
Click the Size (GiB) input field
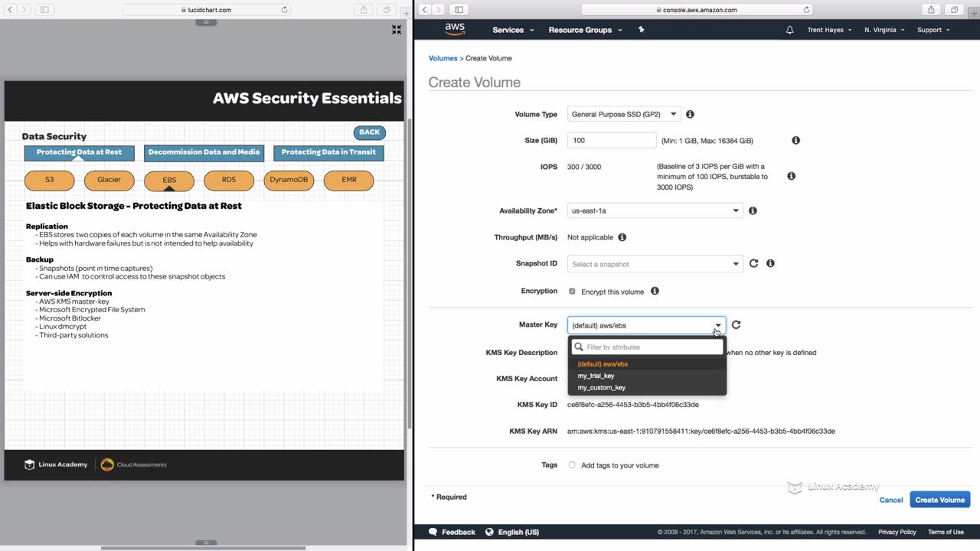point(612,141)
